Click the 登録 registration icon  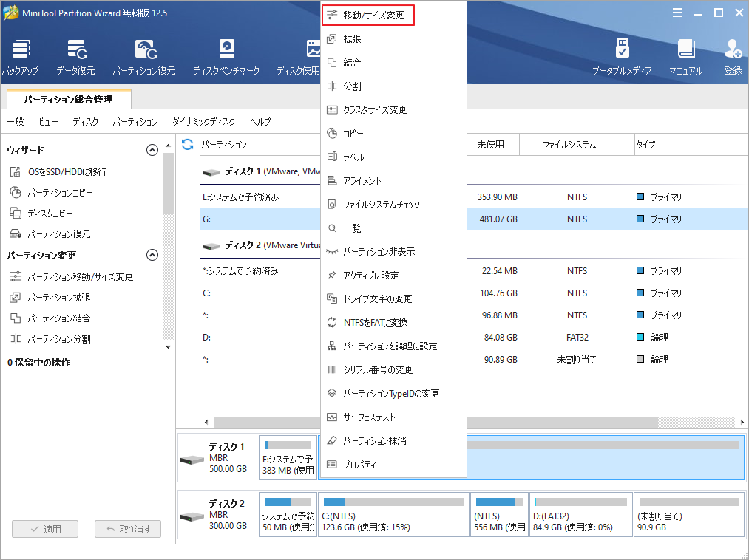tap(732, 58)
